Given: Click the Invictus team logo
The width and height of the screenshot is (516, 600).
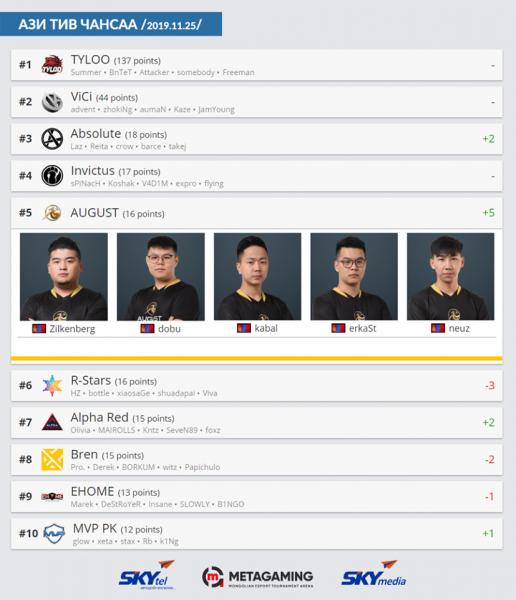Looking at the screenshot, I should coord(52,176).
